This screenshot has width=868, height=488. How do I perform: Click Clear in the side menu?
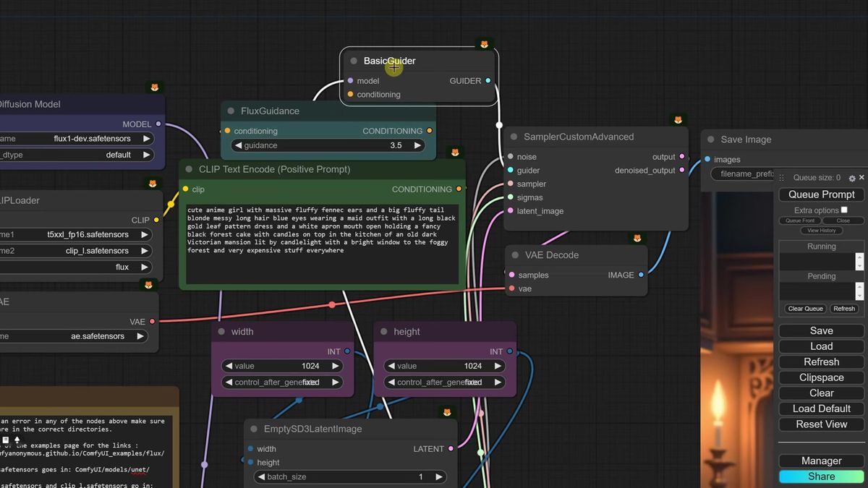pyautogui.click(x=821, y=393)
